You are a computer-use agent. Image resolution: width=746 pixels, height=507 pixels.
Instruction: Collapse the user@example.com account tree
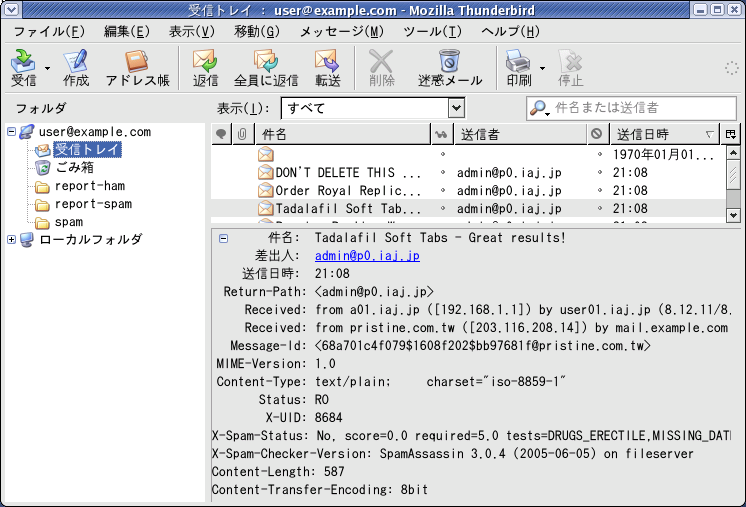coord(11,131)
